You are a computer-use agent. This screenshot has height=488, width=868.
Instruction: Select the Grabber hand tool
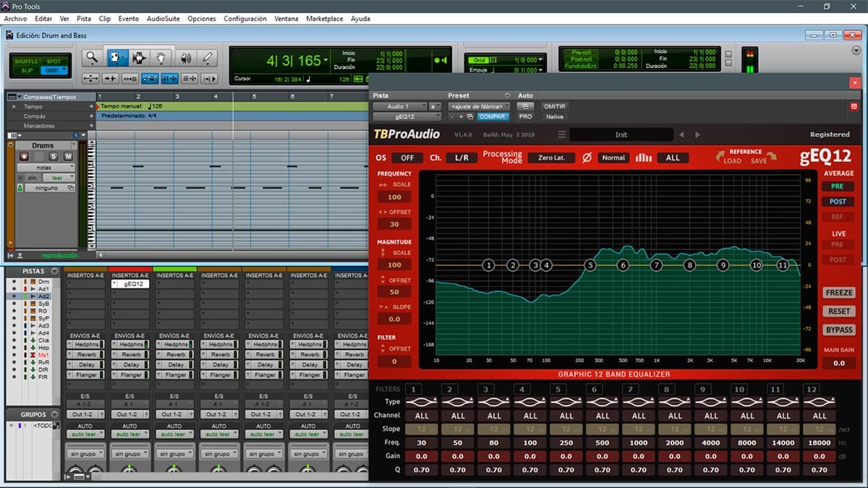tap(162, 59)
